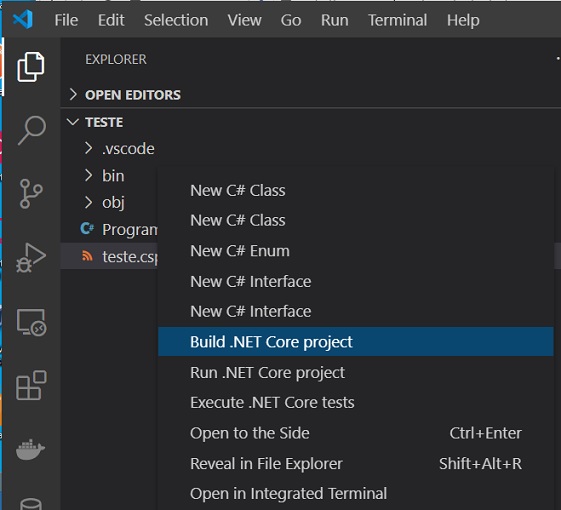Select Open in Integrated Terminal
Screen dimensions: 561x510
coord(356,494)
